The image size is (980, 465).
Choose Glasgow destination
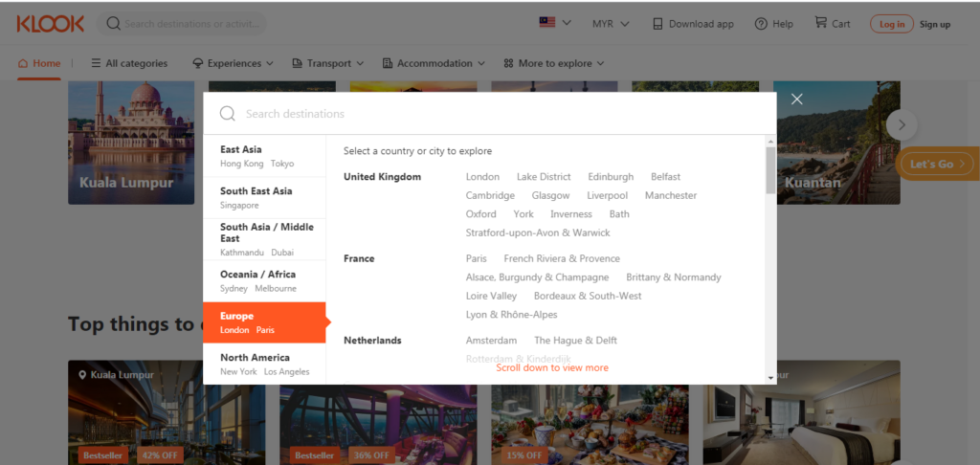[550, 195]
